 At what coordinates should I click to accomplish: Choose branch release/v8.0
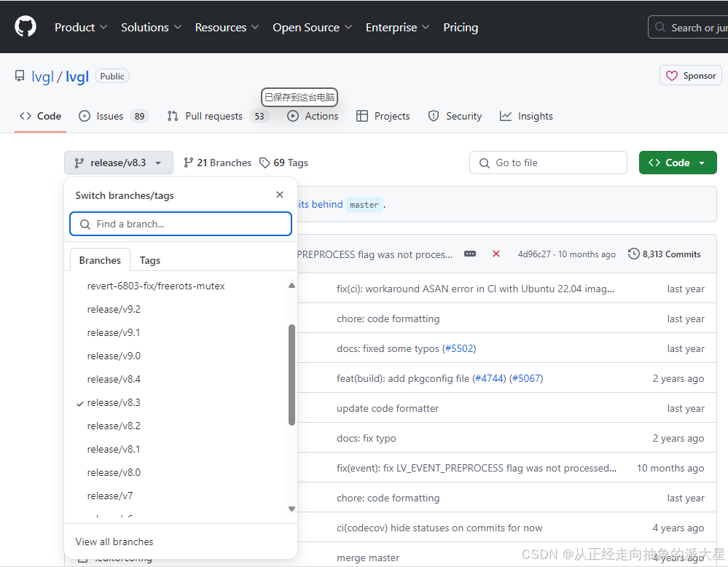(114, 472)
